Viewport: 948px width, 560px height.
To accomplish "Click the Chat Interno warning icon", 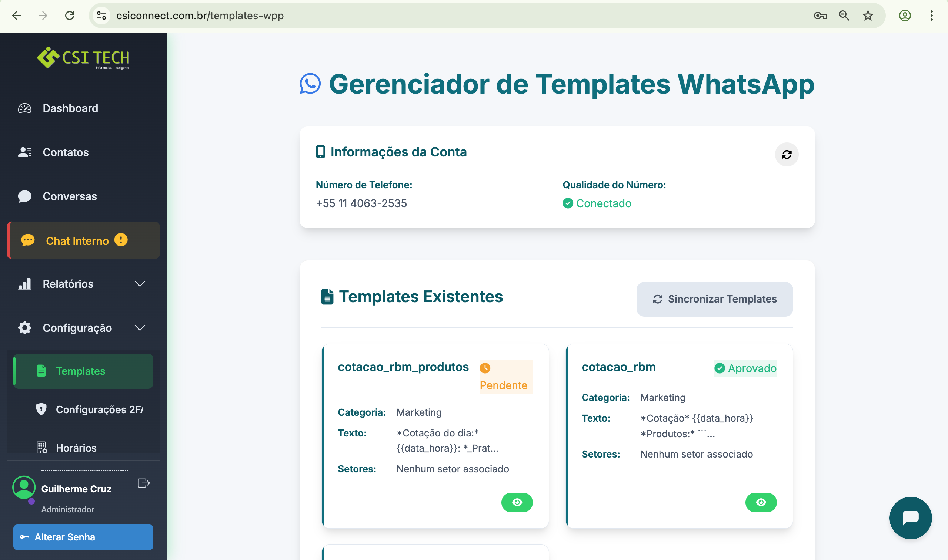I will [x=121, y=240].
